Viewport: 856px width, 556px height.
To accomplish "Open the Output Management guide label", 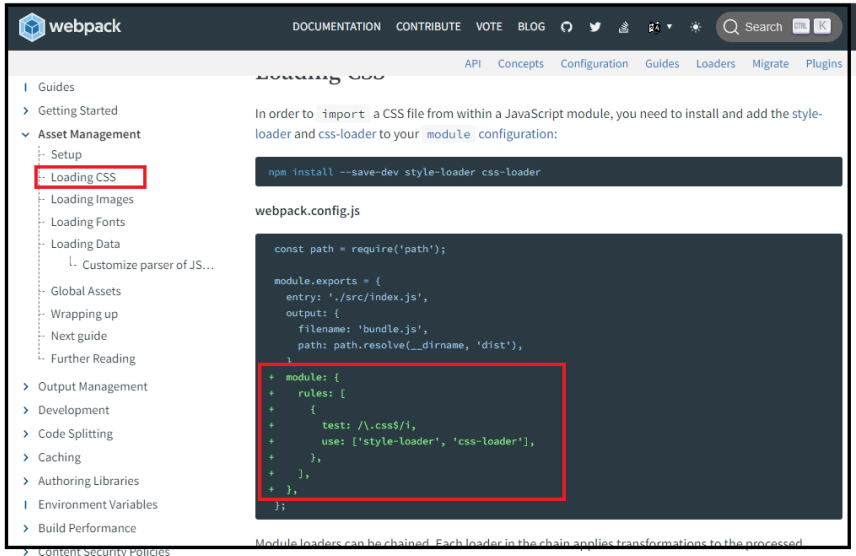I will 93,387.
